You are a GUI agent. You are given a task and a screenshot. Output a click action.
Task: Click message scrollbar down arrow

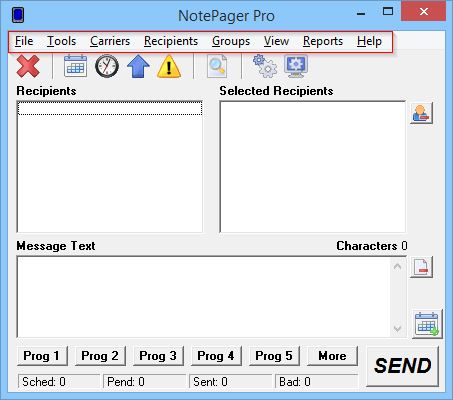pos(397,328)
